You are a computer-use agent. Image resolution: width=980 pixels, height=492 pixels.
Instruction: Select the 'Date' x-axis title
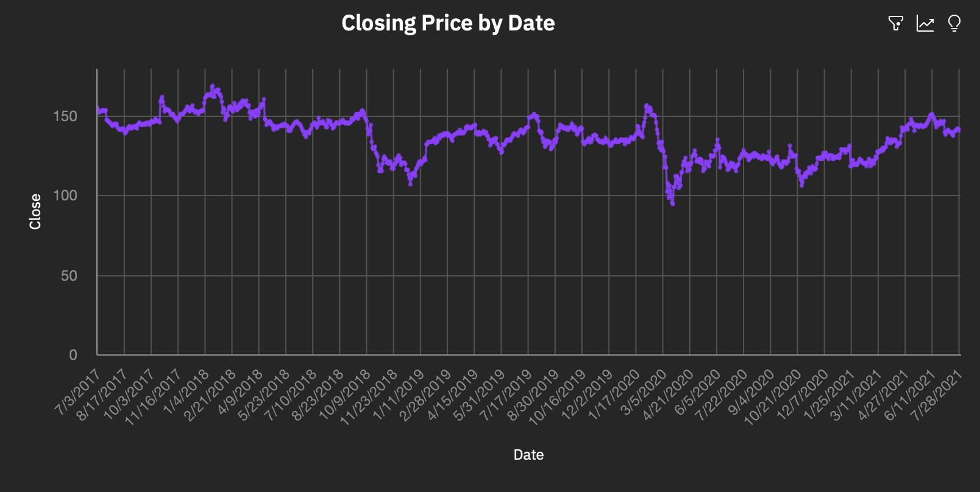pos(528,455)
